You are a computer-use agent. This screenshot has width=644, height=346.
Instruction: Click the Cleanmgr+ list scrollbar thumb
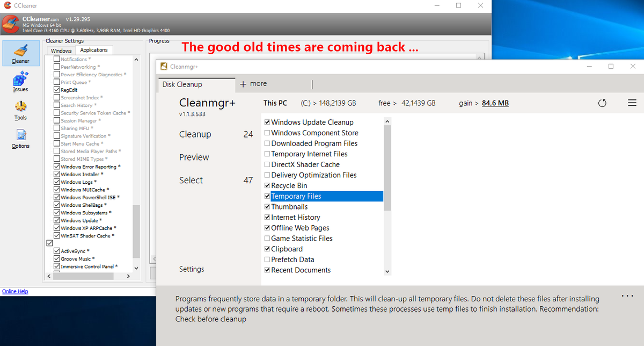click(387, 168)
